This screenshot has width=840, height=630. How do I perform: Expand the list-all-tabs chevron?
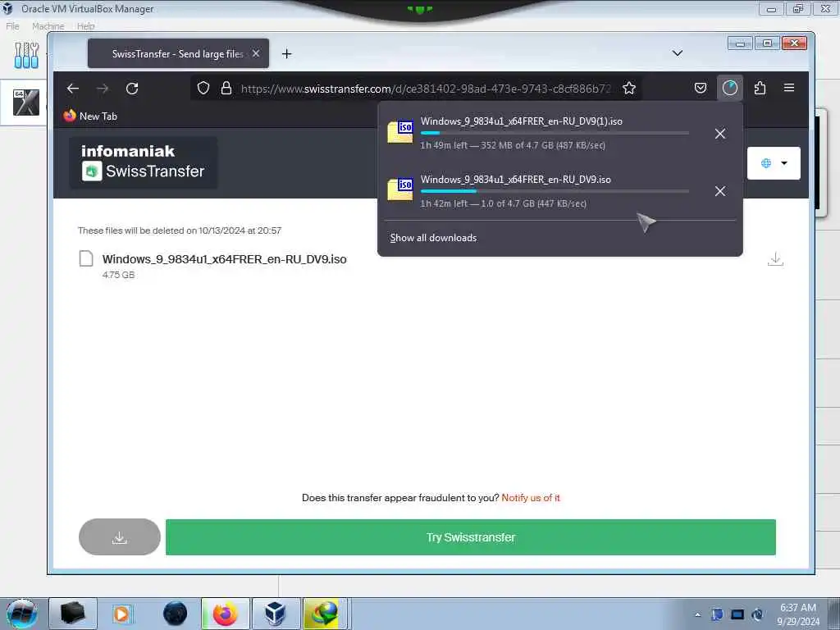point(677,53)
